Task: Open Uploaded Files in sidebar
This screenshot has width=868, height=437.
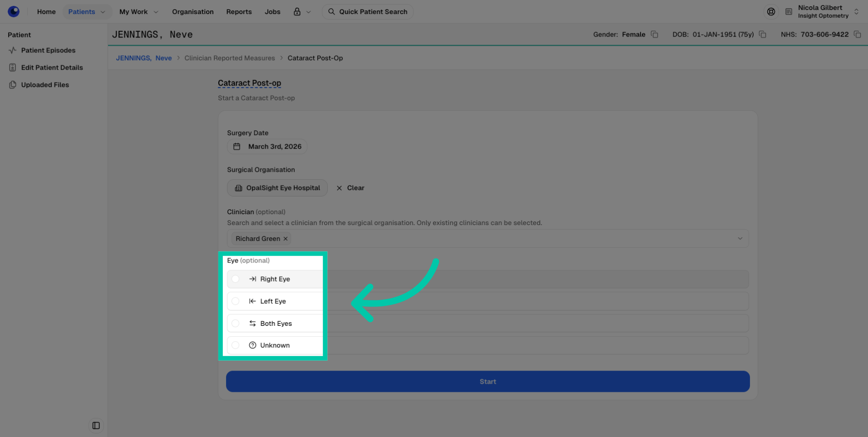Action: click(x=45, y=85)
